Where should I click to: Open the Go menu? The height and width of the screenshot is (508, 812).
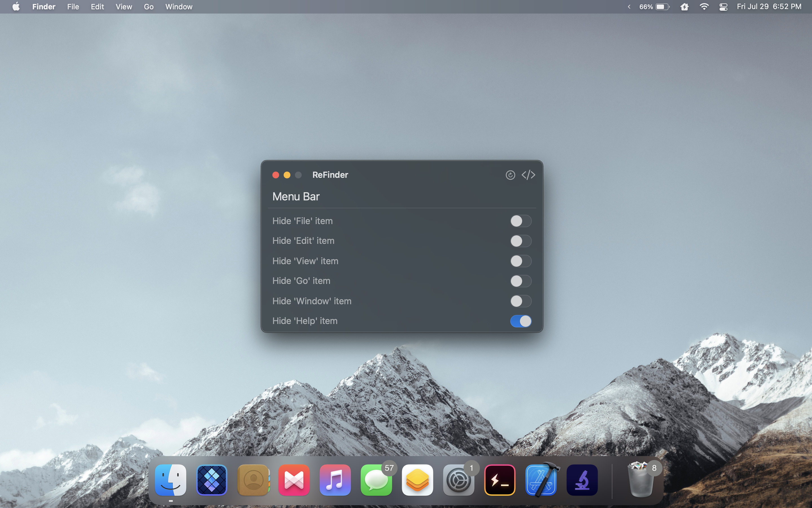[x=149, y=7]
